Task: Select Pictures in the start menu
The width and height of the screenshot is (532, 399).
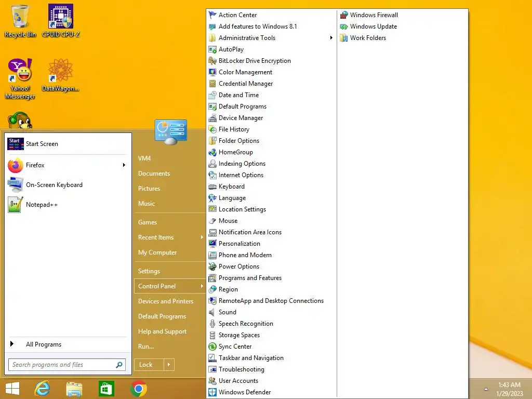Action: coord(149,188)
